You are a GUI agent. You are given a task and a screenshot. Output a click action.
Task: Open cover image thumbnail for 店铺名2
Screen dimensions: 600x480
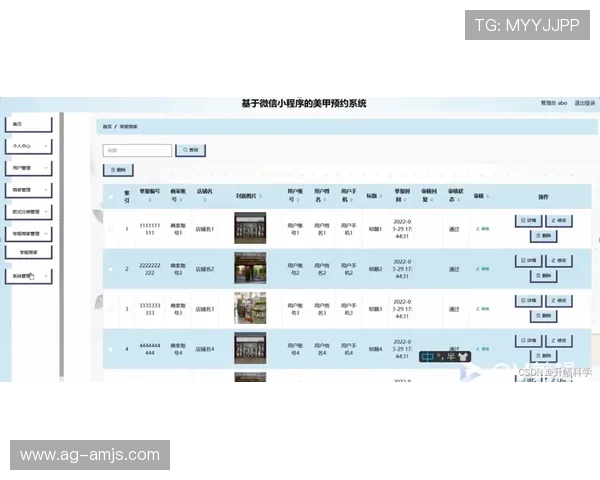250,268
